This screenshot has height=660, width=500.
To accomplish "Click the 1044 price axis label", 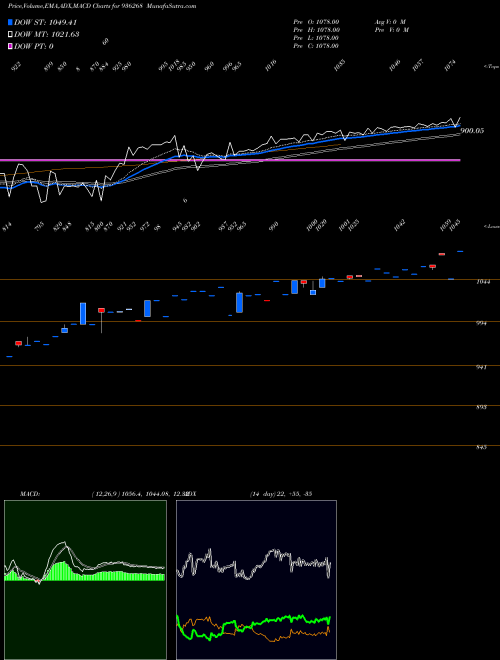I will tap(483, 282).
